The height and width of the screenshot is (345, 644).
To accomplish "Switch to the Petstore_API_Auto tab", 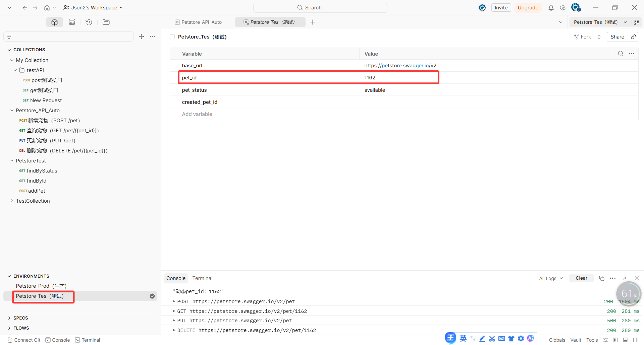I will pyautogui.click(x=198, y=22).
